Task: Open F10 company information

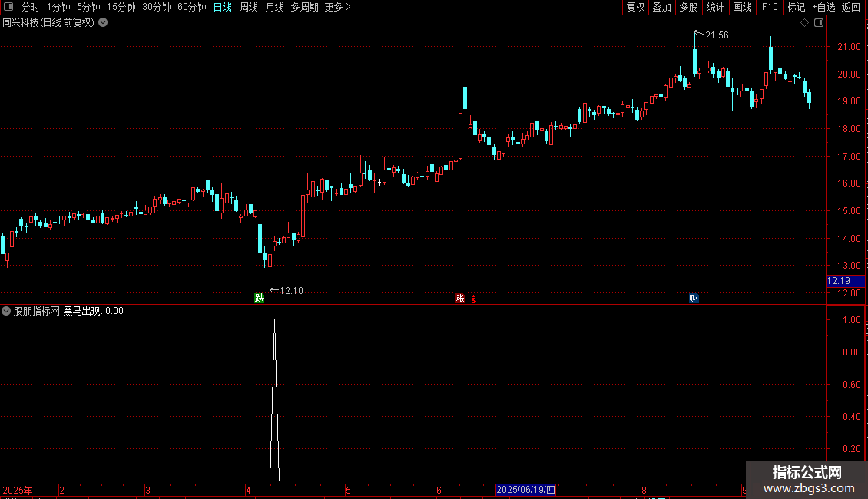Action: pos(770,7)
